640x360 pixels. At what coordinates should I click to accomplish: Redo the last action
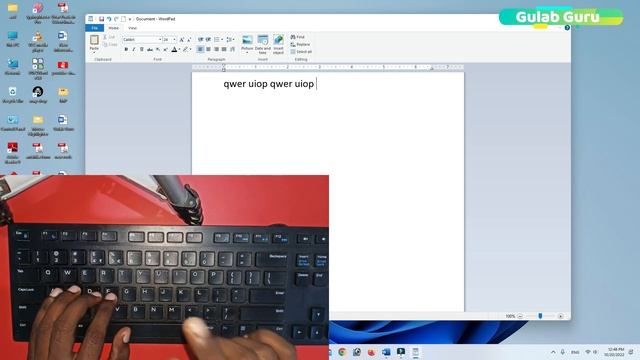(116, 19)
